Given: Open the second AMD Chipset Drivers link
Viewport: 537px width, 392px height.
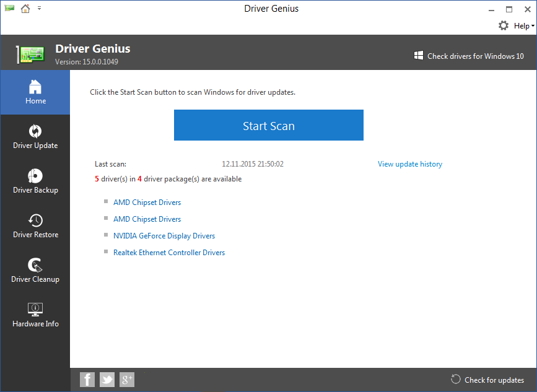Looking at the screenshot, I should click(147, 219).
